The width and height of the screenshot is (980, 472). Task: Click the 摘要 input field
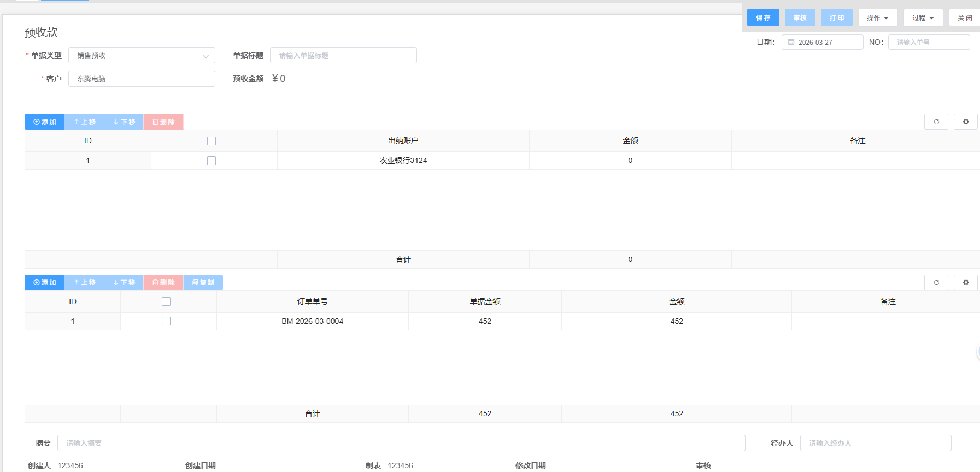[401, 443]
